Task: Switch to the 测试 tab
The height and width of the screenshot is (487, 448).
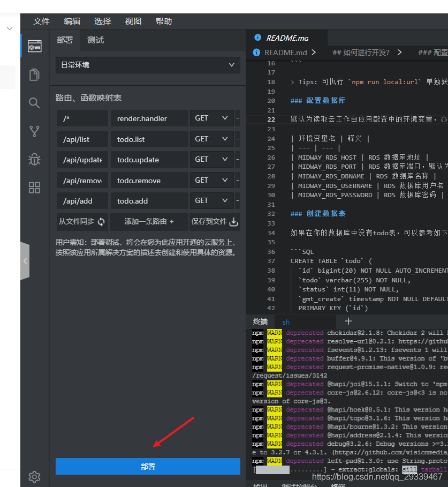Action: [x=96, y=40]
